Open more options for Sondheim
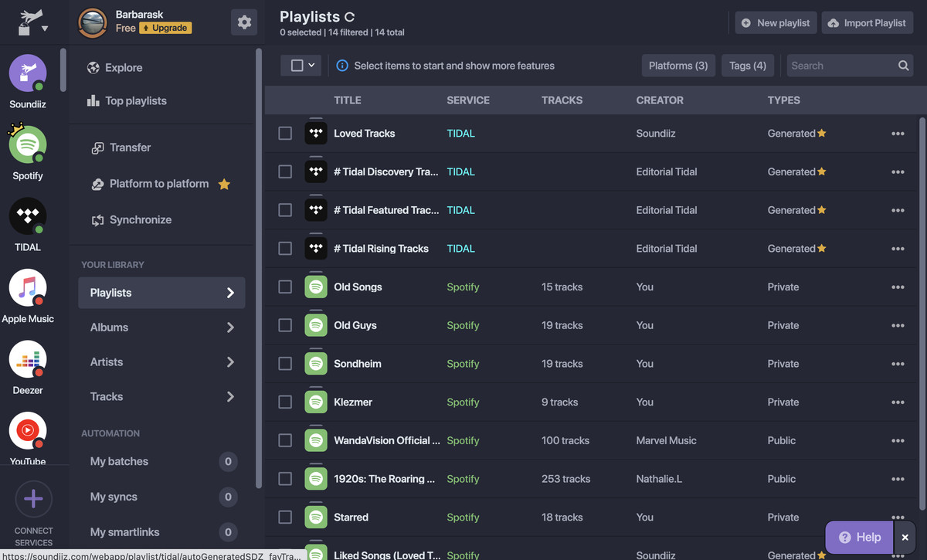The width and height of the screenshot is (927, 560). (898, 364)
